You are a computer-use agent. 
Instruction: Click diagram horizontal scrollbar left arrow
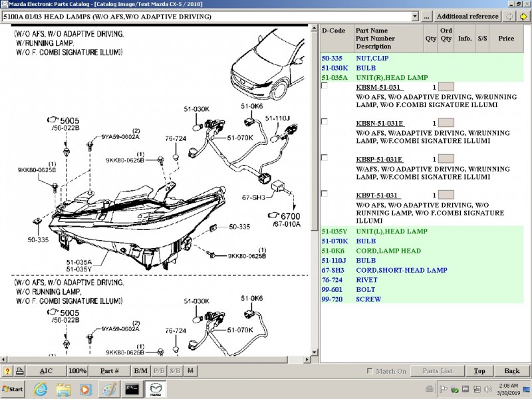4,359
